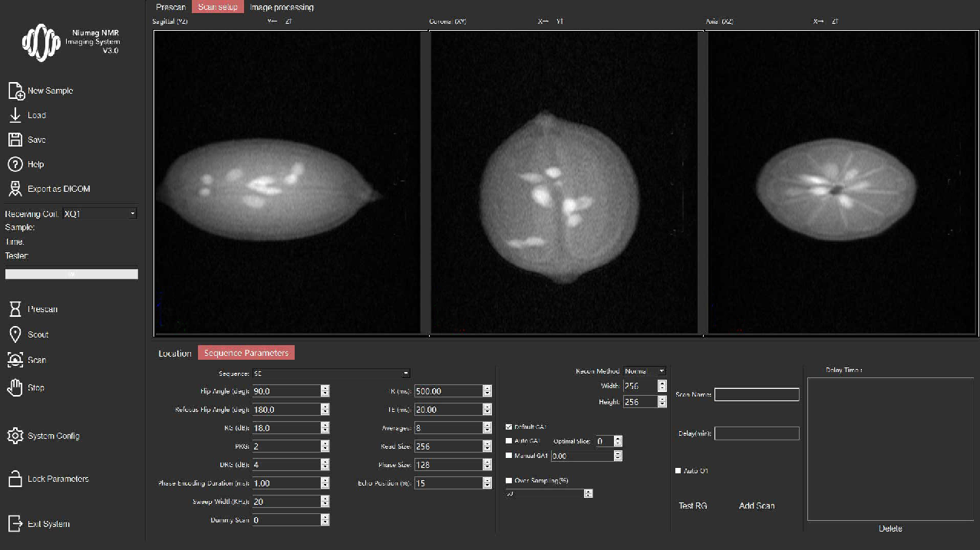Open the Receiving Coil dropdown
This screenshot has width=980, height=550.
[x=132, y=213]
